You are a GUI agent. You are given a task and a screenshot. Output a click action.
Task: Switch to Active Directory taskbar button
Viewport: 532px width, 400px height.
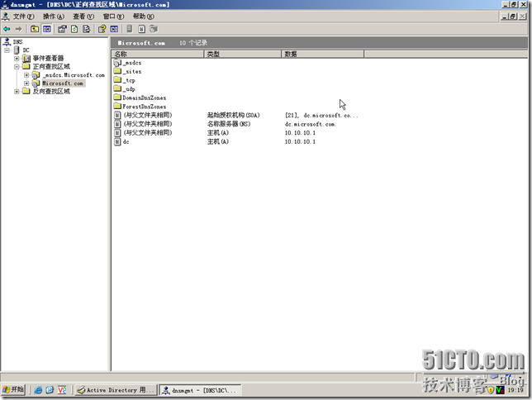[x=116, y=390]
